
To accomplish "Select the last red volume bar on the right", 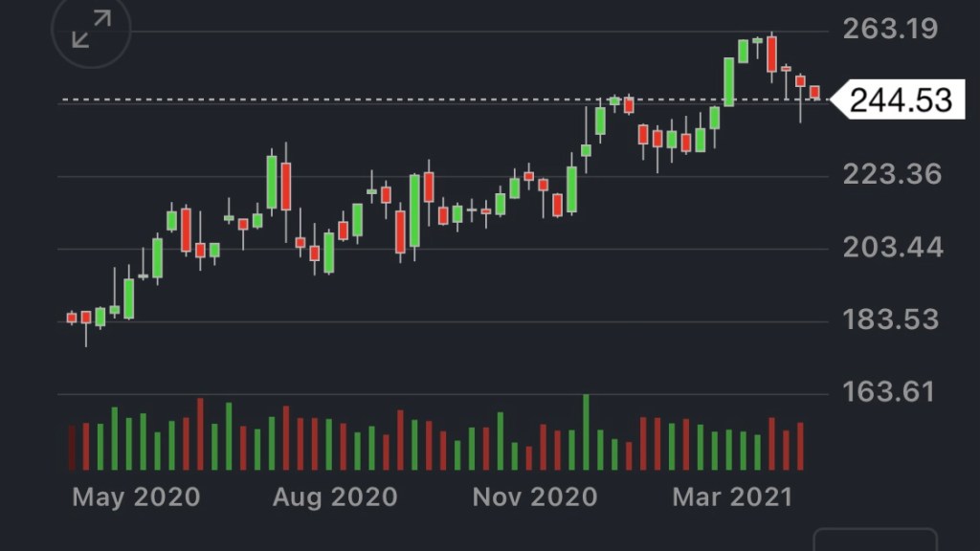I will tap(799, 446).
